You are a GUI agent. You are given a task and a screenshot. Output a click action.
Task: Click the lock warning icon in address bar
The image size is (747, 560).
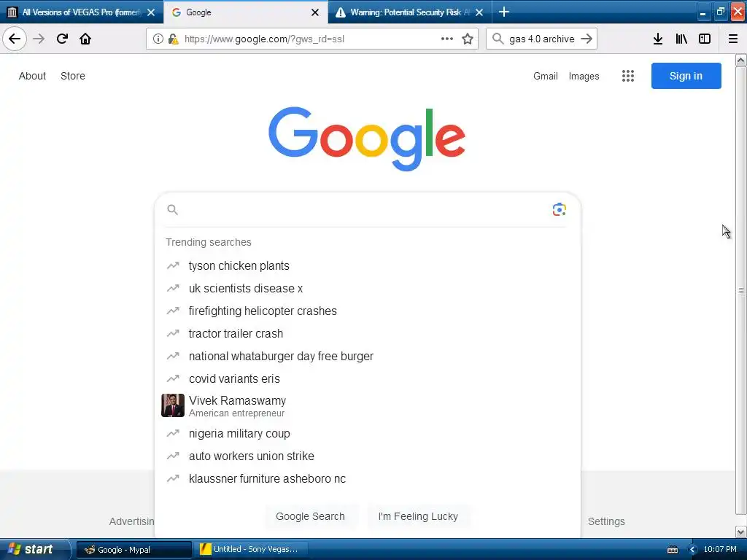click(174, 39)
